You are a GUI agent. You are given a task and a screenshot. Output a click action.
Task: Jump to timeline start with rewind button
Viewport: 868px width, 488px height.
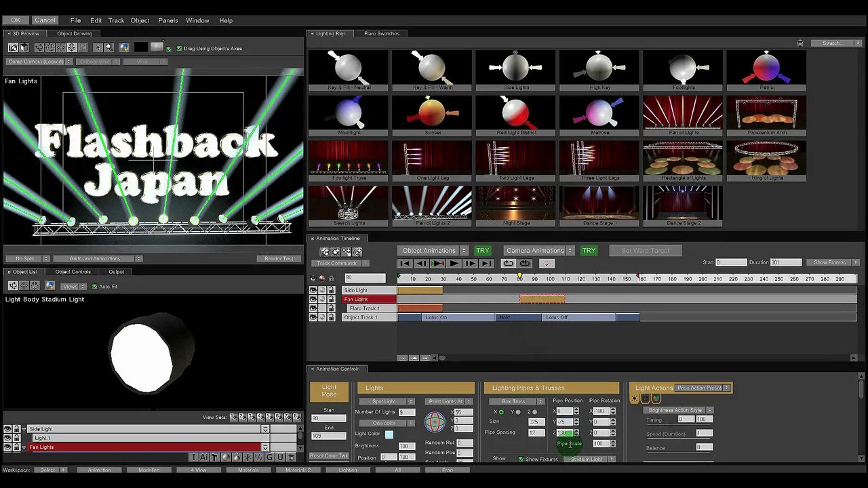tap(406, 264)
